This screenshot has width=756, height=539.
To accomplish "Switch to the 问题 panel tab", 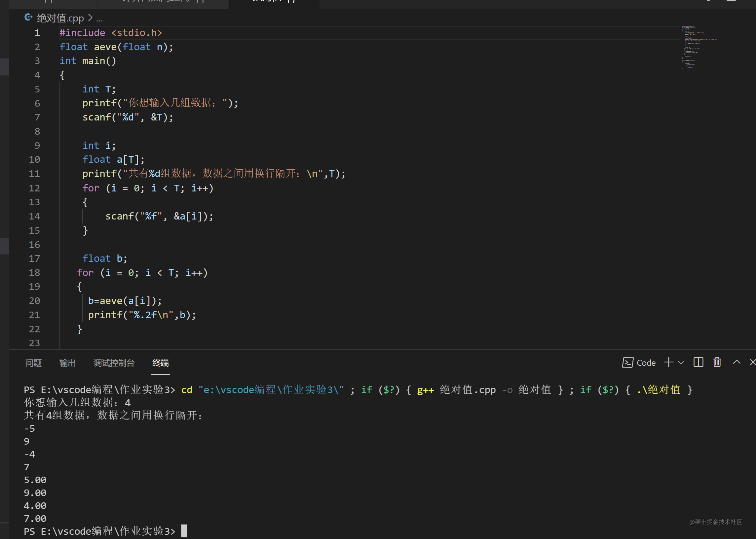I will click(x=34, y=363).
